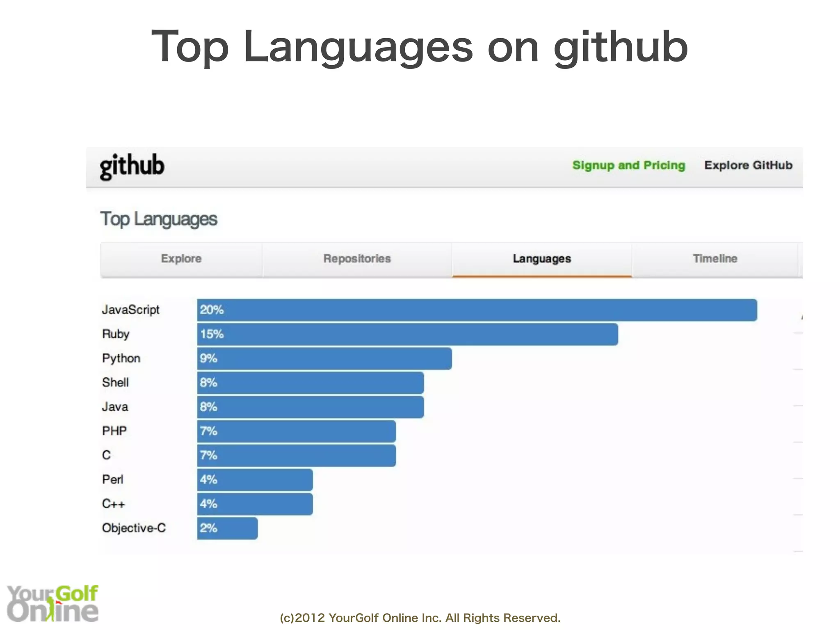Click the Java 8% bar

(310, 407)
